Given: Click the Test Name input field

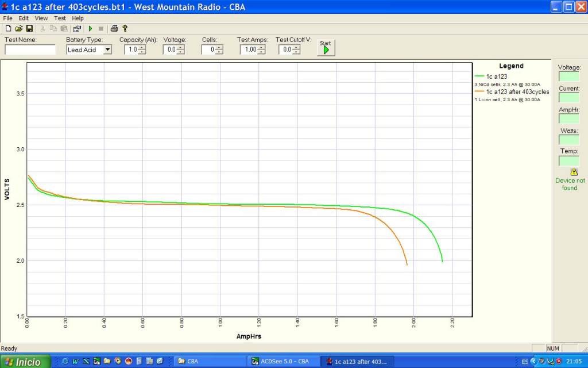Looking at the screenshot, I should (x=30, y=49).
